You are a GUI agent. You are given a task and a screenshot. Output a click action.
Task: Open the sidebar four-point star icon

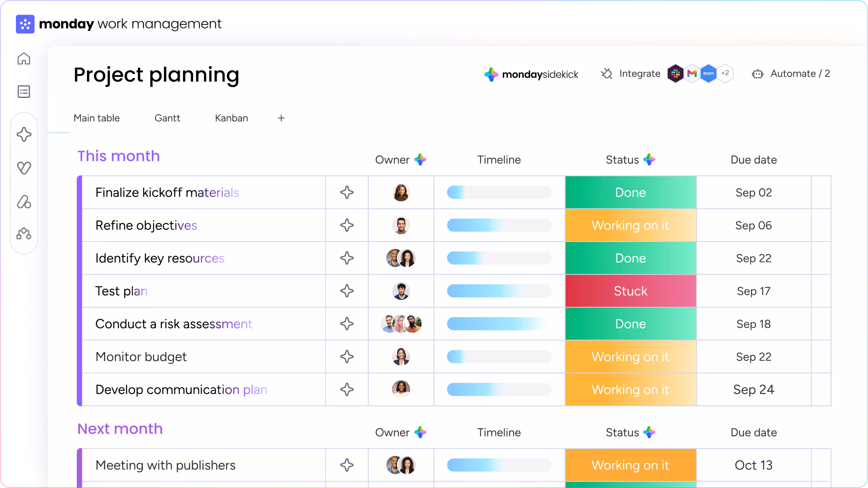coord(24,135)
